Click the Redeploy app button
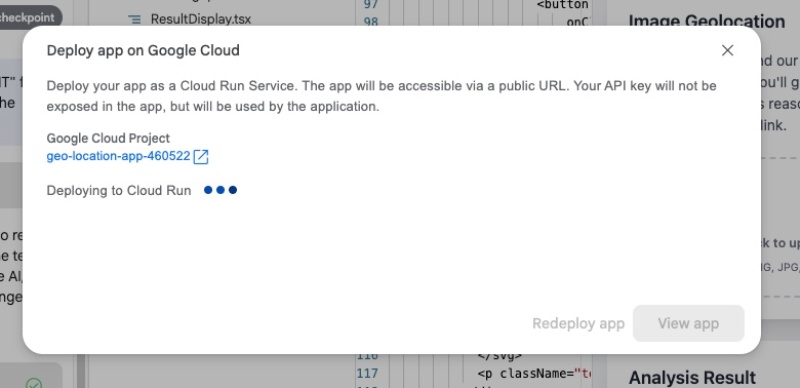The width and height of the screenshot is (800, 388). (x=578, y=323)
